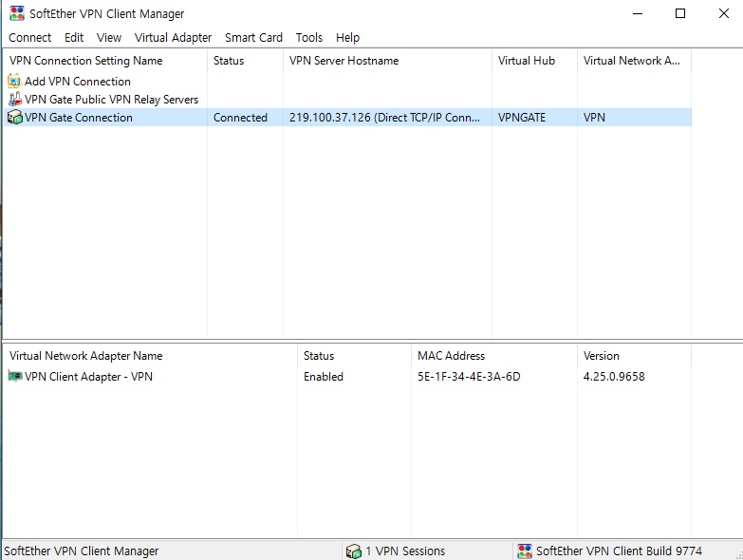This screenshot has width=743, height=560.
Task: Select the Add VPN Connection text
Action: 78,82
